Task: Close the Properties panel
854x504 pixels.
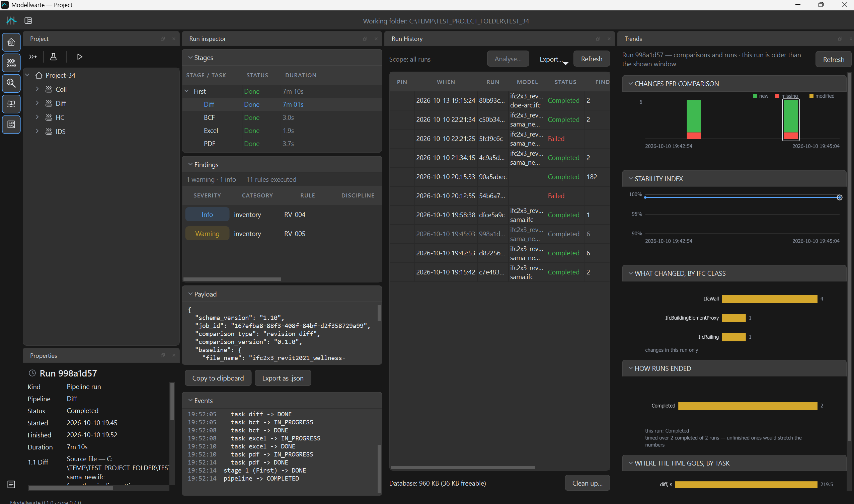Action: click(174, 355)
